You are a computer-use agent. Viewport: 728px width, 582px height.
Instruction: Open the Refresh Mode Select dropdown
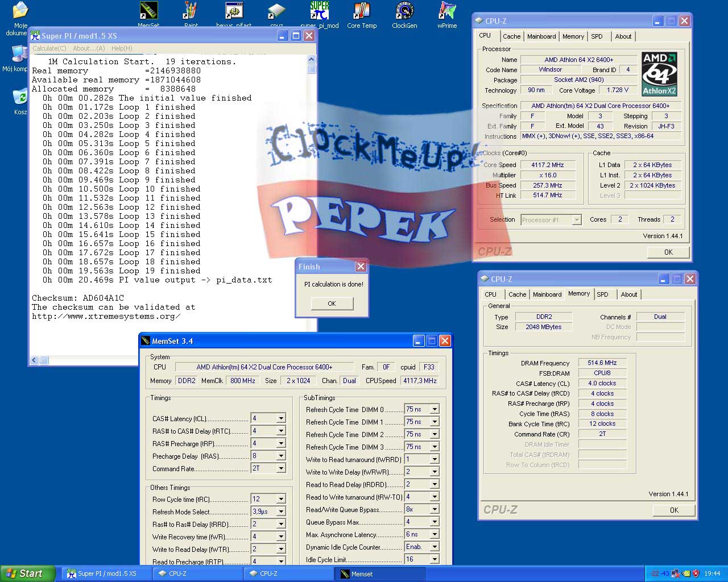[x=281, y=512]
